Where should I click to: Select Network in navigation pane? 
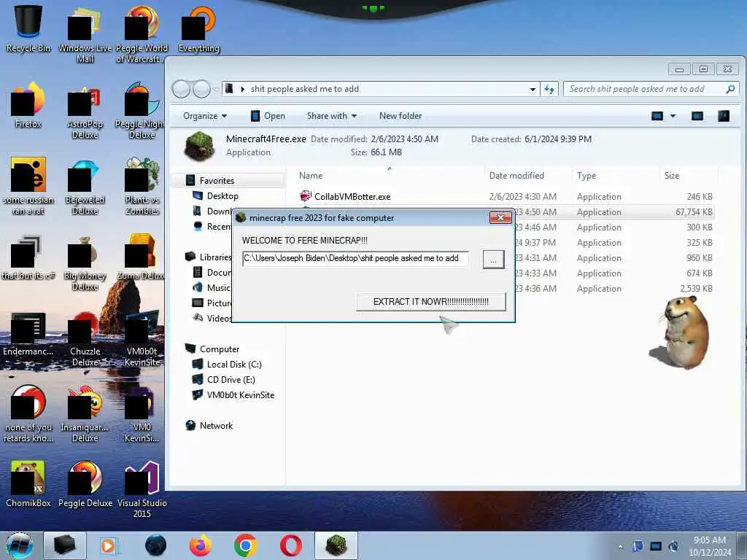216,425
